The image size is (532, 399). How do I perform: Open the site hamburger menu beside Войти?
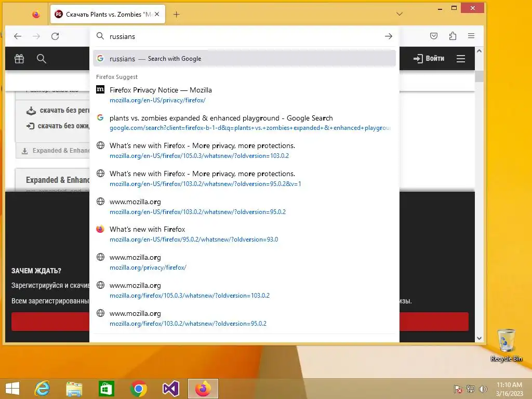[x=461, y=59]
